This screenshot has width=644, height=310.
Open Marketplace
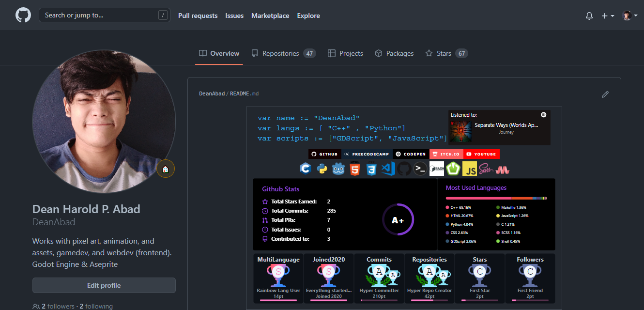click(x=270, y=15)
